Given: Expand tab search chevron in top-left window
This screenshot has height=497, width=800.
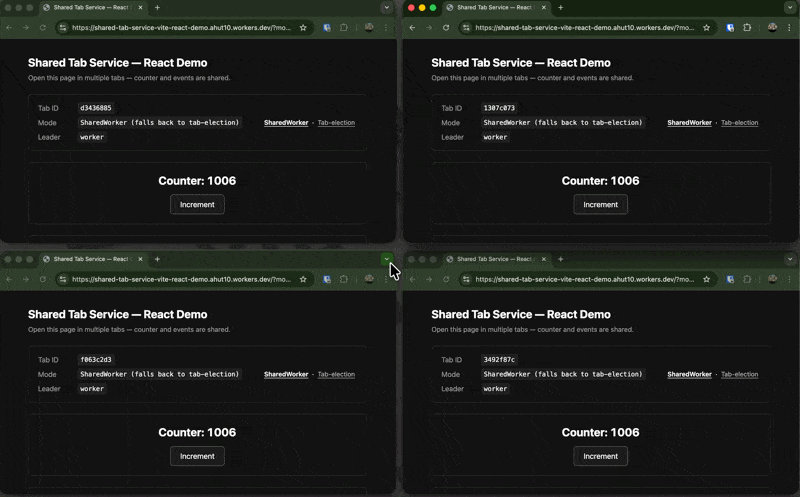Looking at the screenshot, I should click(387, 8).
